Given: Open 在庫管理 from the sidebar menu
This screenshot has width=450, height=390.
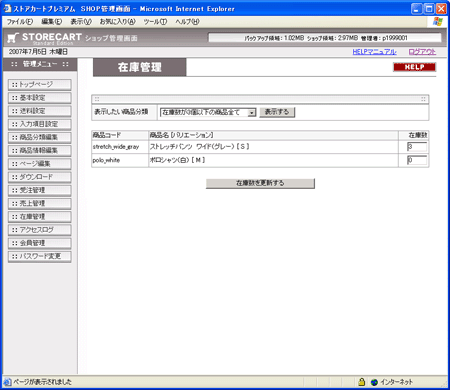Looking at the screenshot, I should pos(40,217).
